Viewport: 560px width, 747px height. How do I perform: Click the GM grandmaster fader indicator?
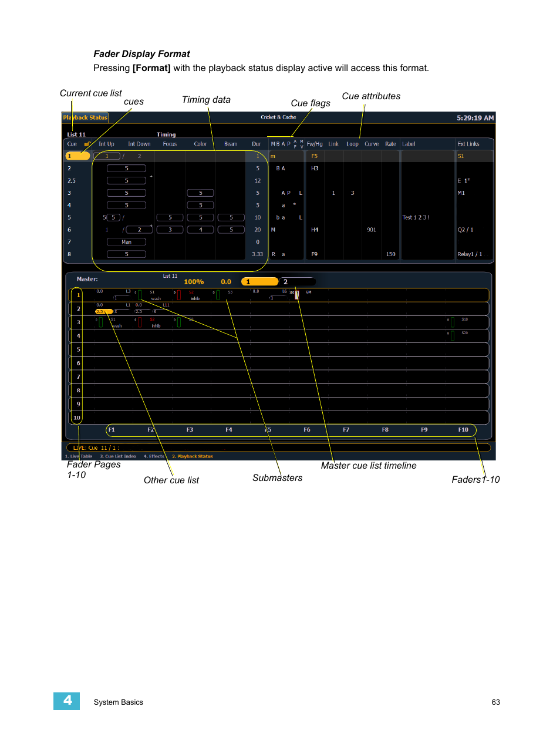[x=297, y=295]
